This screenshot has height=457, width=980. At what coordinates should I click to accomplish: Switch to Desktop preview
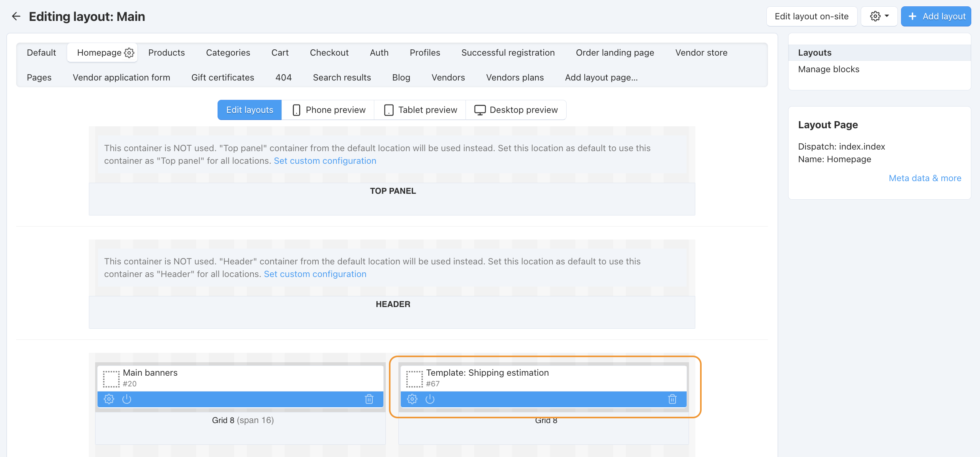tap(516, 110)
